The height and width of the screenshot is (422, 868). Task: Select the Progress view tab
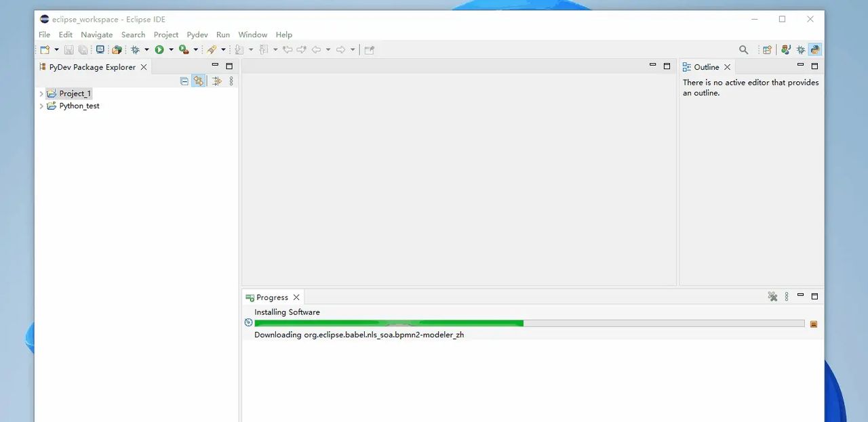(272, 297)
